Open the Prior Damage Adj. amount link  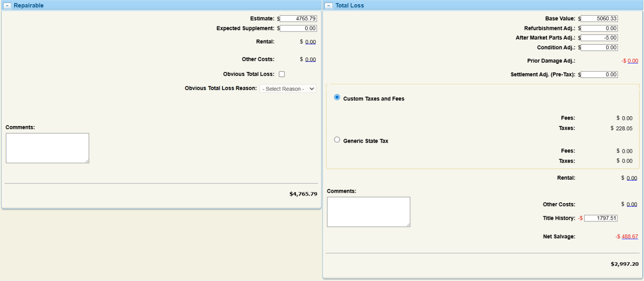[x=633, y=61]
